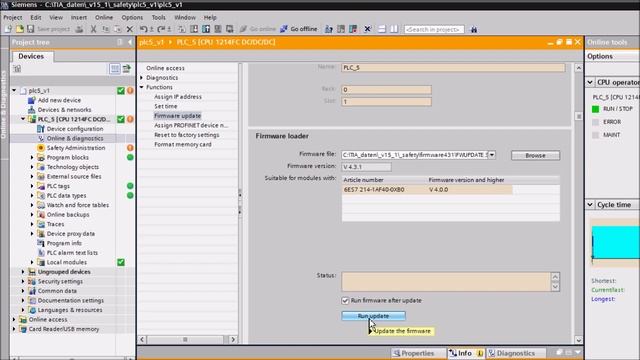Select Format memory card

[x=182, y=144]
